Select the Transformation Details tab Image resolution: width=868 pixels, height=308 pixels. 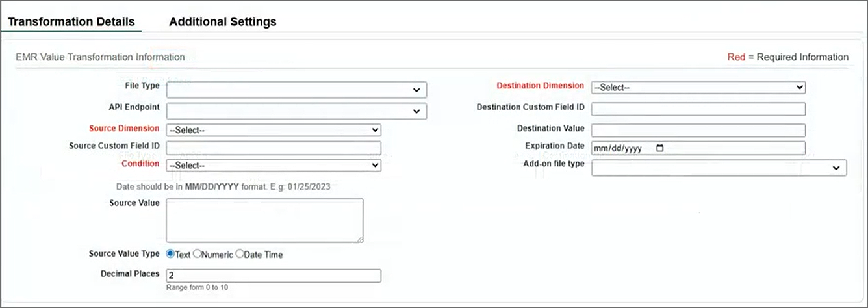(x=71, y=21)
